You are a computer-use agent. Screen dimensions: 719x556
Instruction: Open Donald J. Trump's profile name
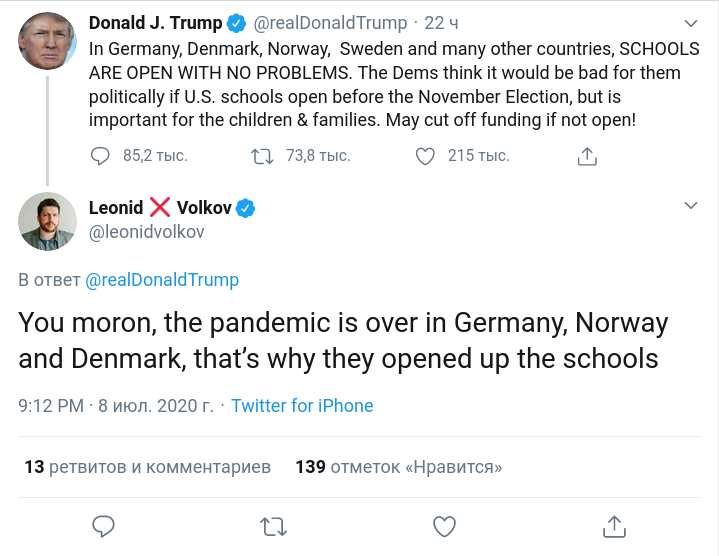coord(156,23)
